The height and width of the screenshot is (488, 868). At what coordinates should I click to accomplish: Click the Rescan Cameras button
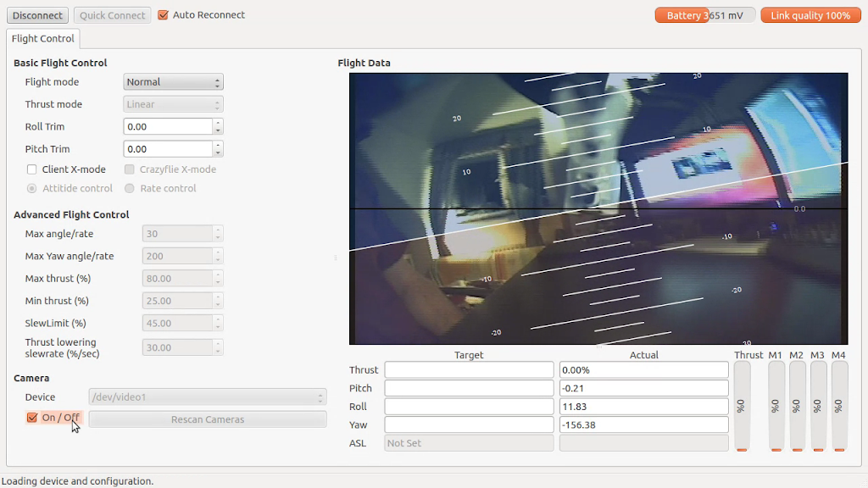(x=208, y=419)
